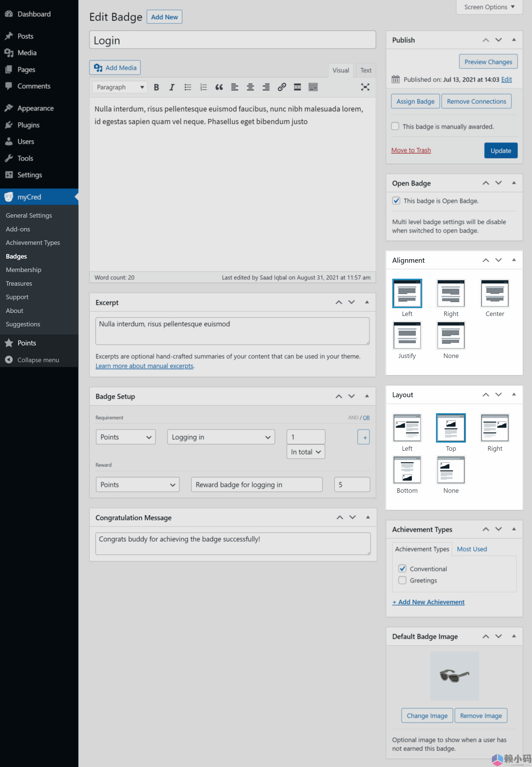Screen dimensions: 532x767
Task: Uncheck 'This badge is Open Badge'
Action: (x=396, y=201)
